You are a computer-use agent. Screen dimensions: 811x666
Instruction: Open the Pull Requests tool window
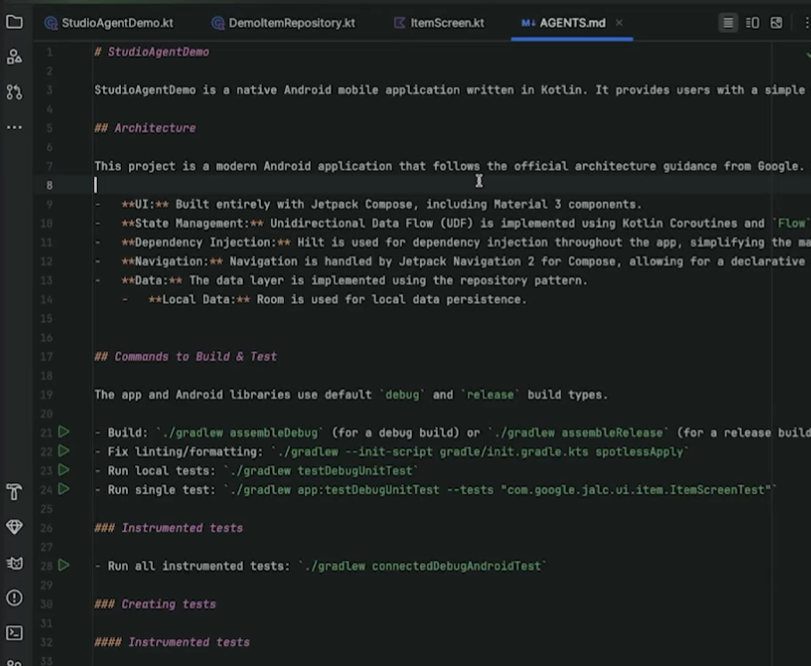pyautogui.click(x=14, y=90)
